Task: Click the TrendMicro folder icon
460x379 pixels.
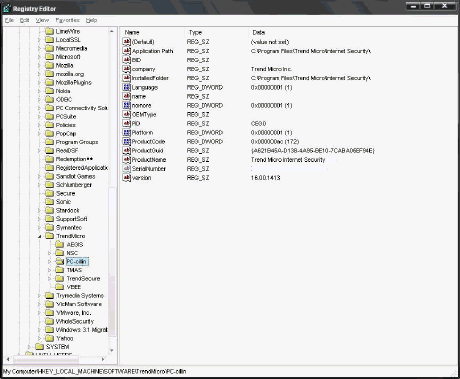Action: [x=49, y=236]
